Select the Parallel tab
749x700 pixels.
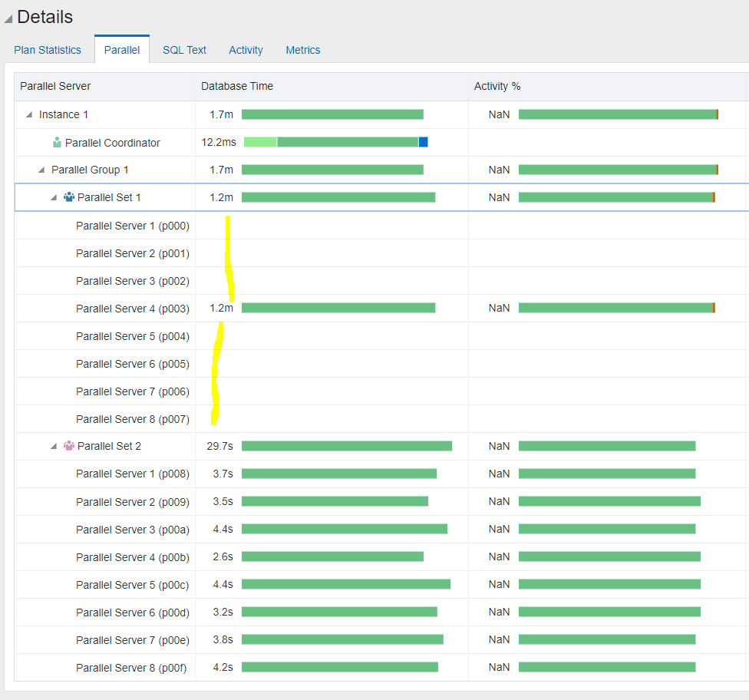coord(122,50)
